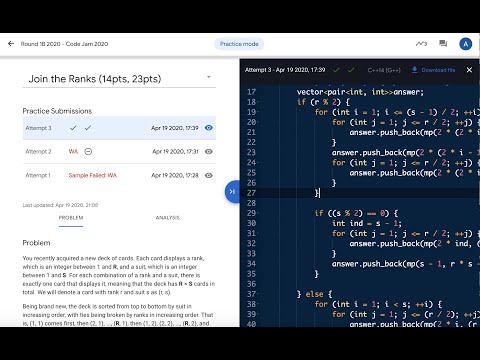Click the Problem section heading
This screenshot has width=480, height=360.
click(36, 243)
